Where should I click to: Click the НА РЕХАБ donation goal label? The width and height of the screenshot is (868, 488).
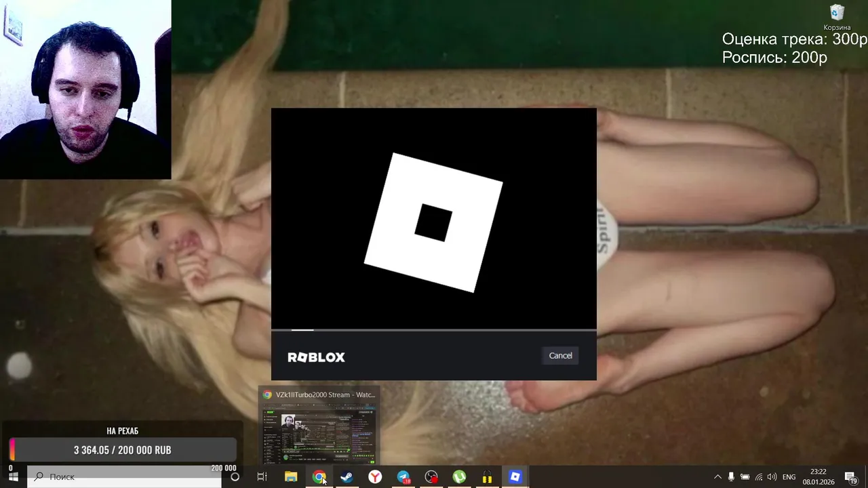coord(123,430)
